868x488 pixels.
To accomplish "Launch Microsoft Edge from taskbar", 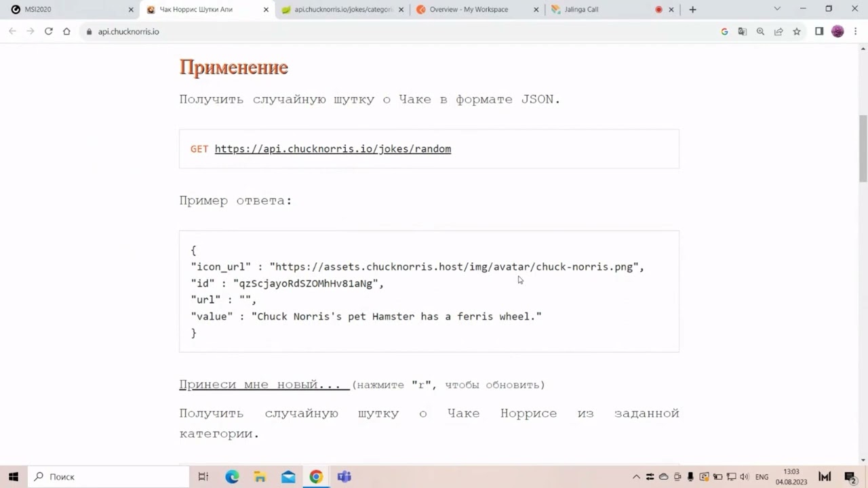I will click(x=232, y=476).
